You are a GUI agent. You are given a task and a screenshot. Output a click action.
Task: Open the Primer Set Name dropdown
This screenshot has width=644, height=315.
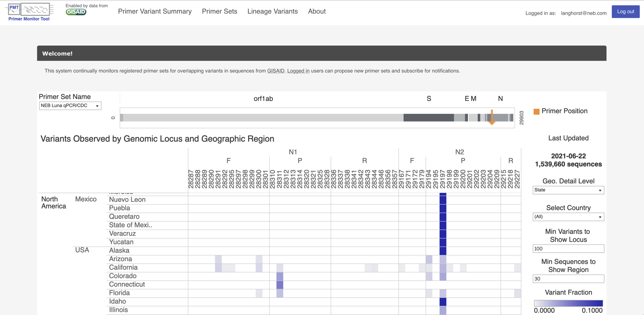pos(70,106)
